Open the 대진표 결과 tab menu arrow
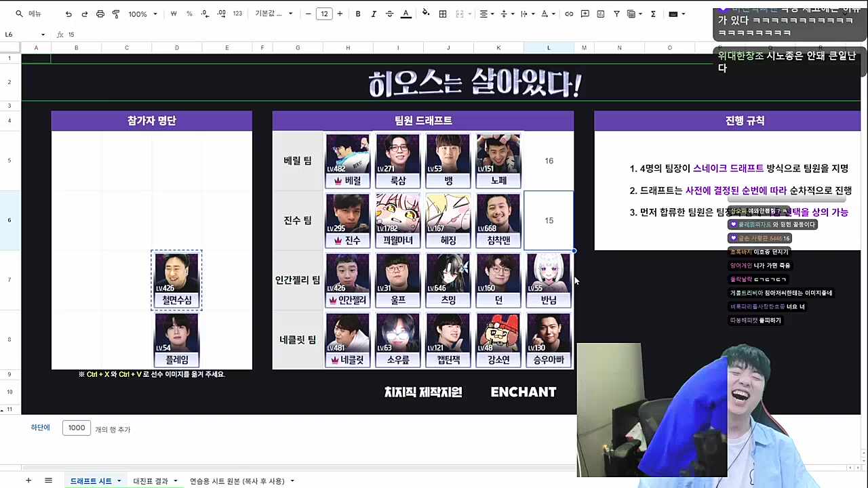The width and height of the screenshot is (868, 488). pyautogui.click(x=175, y=481)
